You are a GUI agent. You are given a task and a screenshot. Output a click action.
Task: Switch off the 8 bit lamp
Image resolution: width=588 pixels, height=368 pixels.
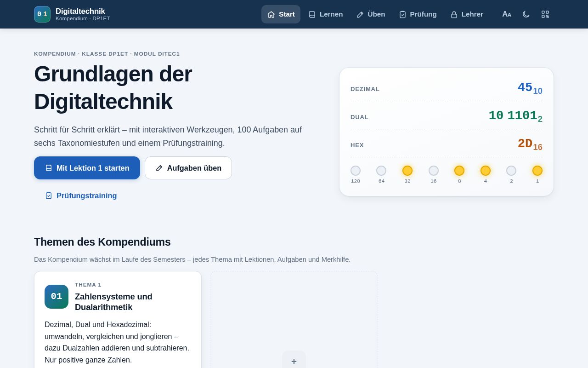pos(459,171)
